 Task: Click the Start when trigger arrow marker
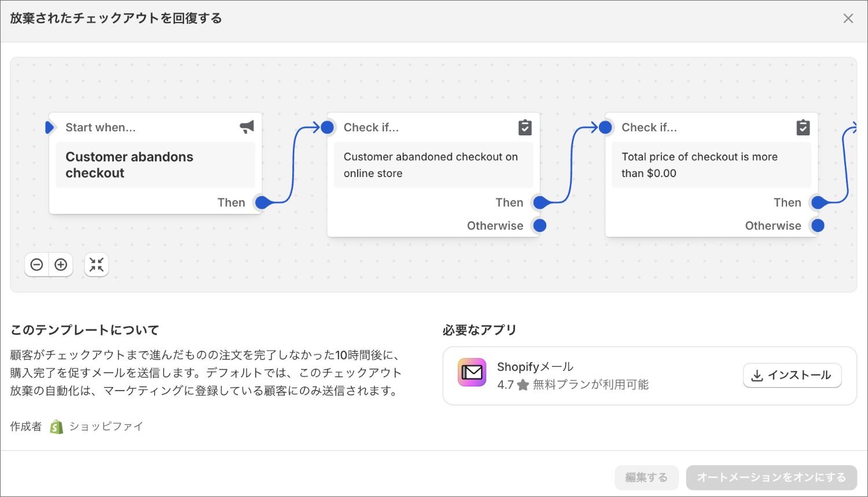click(49, 127)
